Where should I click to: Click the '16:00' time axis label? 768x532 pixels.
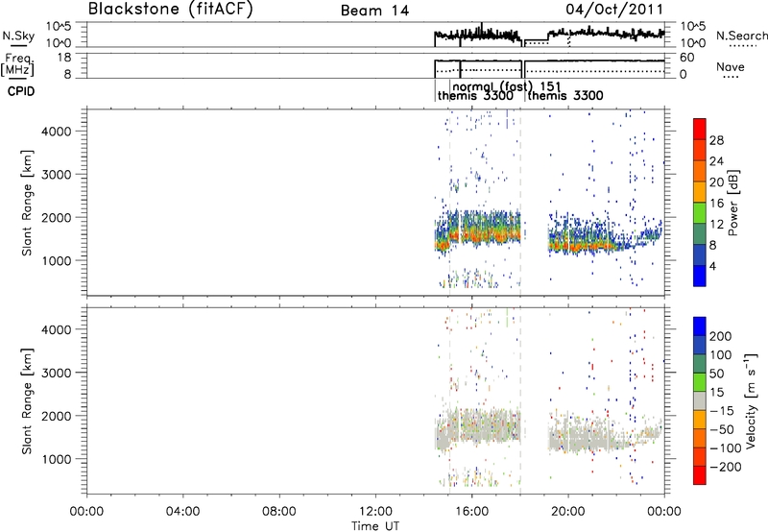471,512
